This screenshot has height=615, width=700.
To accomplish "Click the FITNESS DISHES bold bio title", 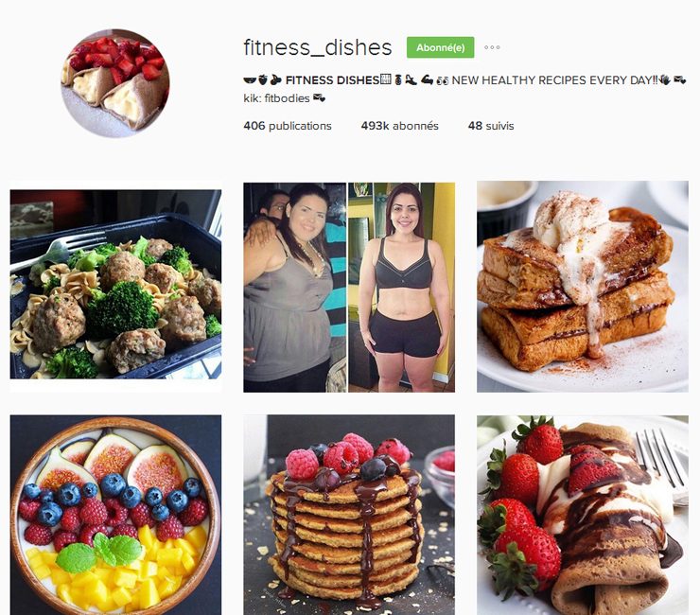I will [332, 80].
